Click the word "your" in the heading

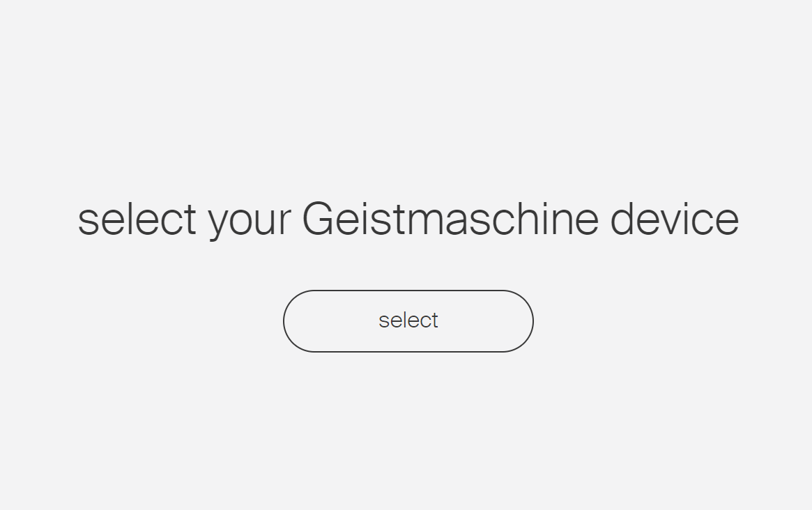249,220
